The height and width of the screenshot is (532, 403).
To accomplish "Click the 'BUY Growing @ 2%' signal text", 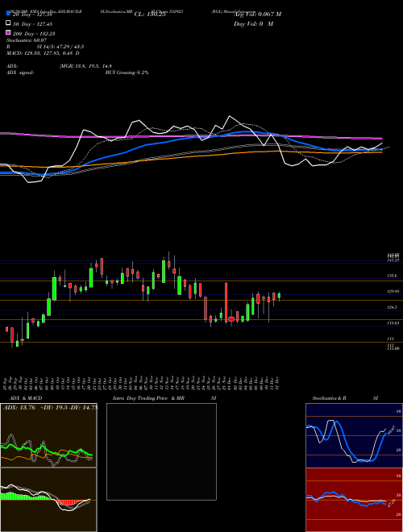I will point(127,73).
